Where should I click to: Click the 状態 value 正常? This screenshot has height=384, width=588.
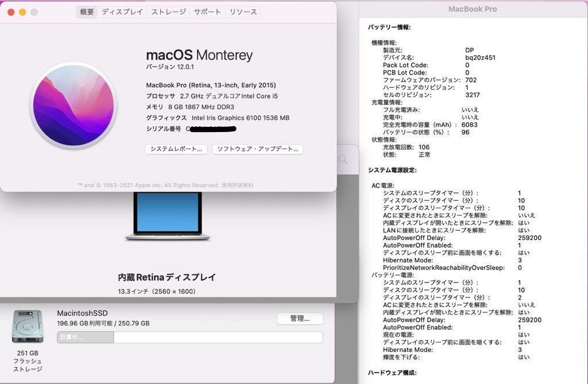424,155
